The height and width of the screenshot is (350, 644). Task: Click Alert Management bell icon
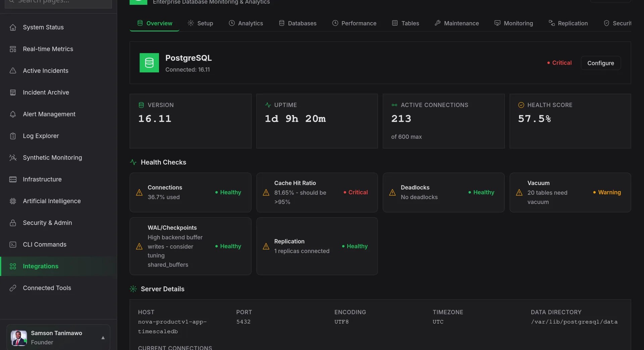[x=13, y=114]
